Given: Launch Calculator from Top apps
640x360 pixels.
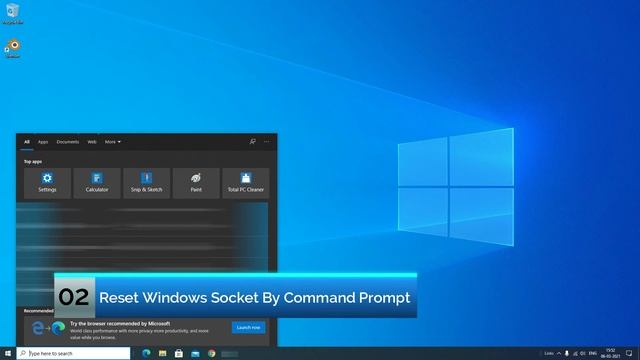Looking at the screenshot, I should (x=97, y=183).
